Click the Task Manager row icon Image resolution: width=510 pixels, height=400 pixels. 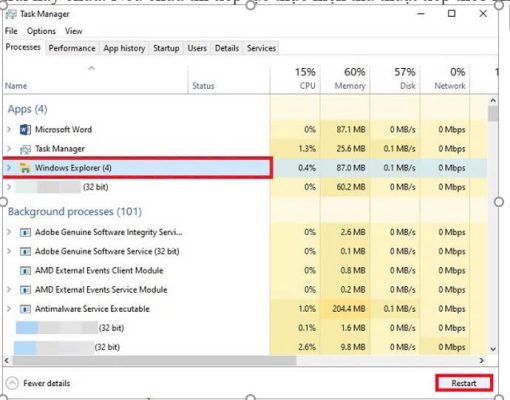[x=25, y=149]
